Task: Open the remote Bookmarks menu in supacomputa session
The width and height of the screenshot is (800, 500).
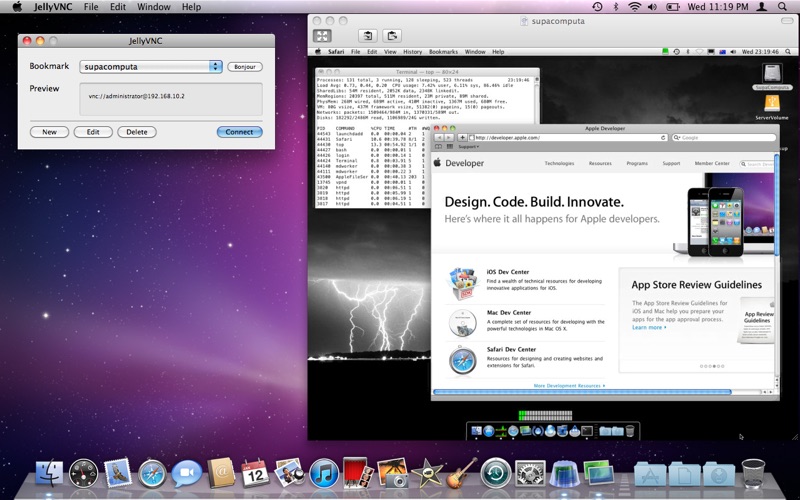Action: (443, 52)
